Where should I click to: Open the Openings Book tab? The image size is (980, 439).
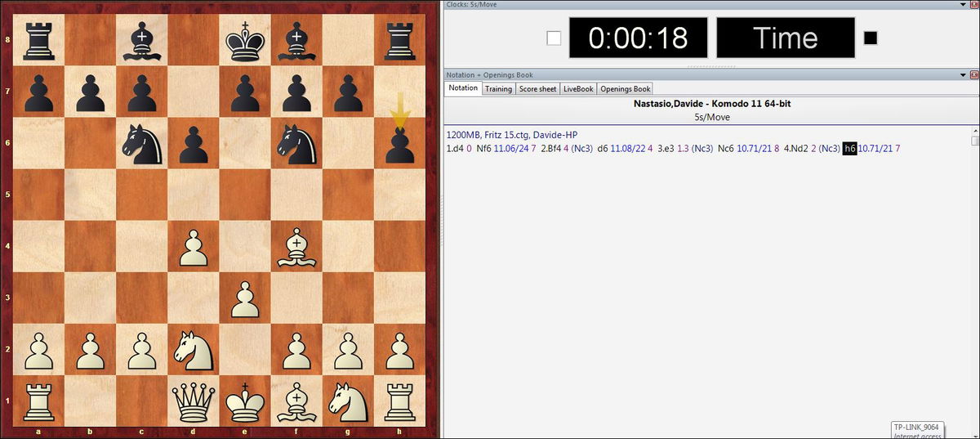(x=626, y=88)
